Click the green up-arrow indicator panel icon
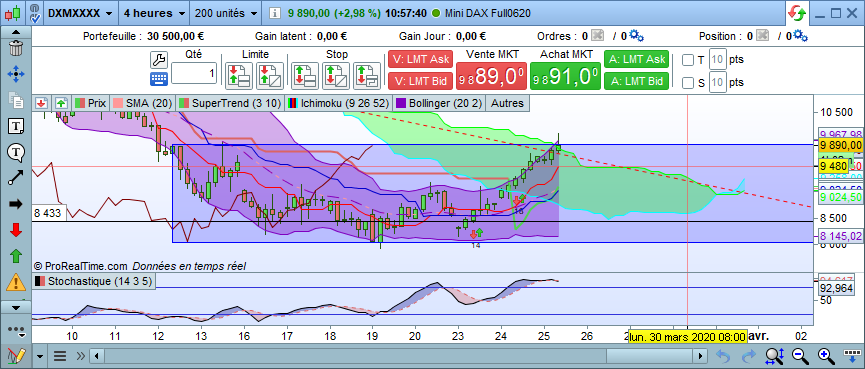Viewport: 865px width, 369px height. (x=61, y=103)
